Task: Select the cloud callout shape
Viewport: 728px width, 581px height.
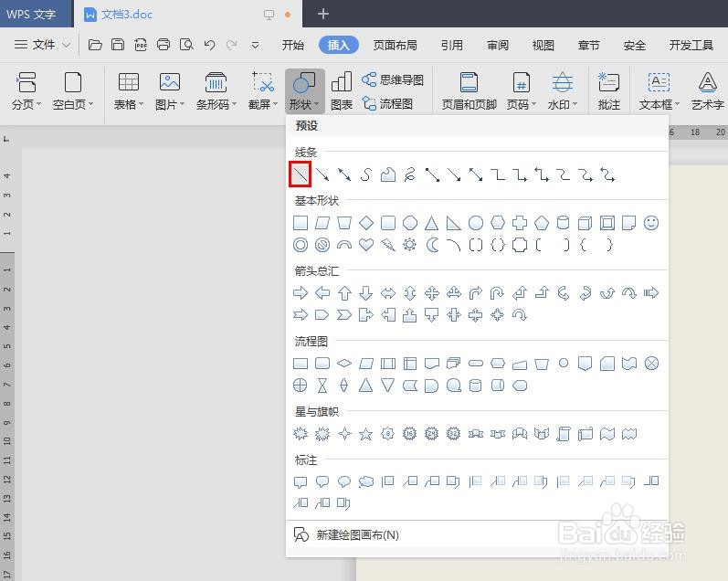Action: pyautogui.click(x=366, y=481)
